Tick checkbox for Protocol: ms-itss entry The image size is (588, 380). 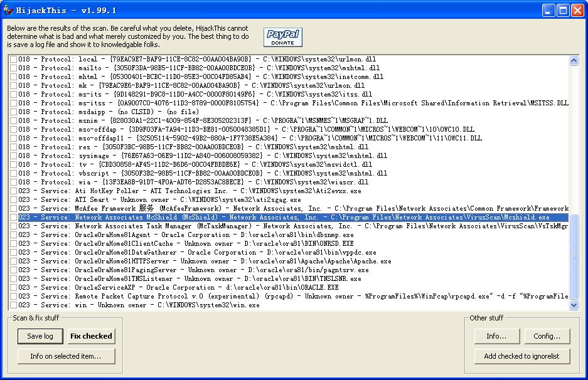(14, 103)
